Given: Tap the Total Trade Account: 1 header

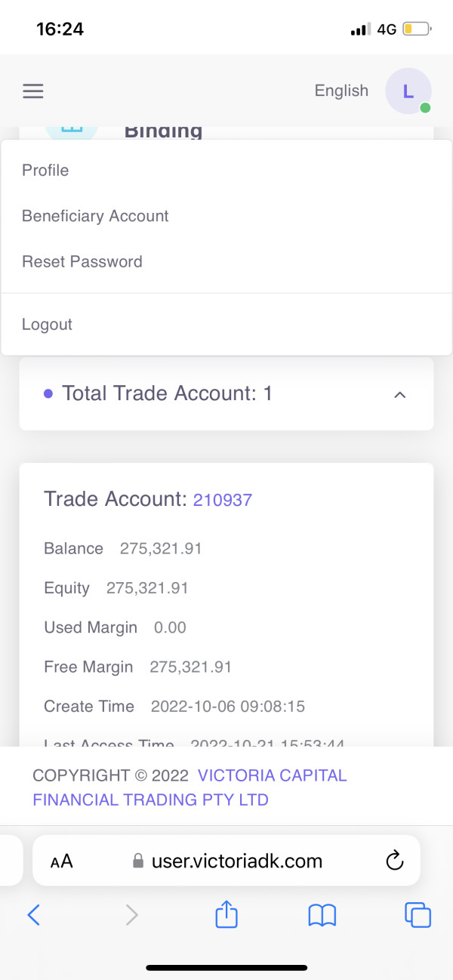Looking at the screenshot, I should click(x=167, y=393).
